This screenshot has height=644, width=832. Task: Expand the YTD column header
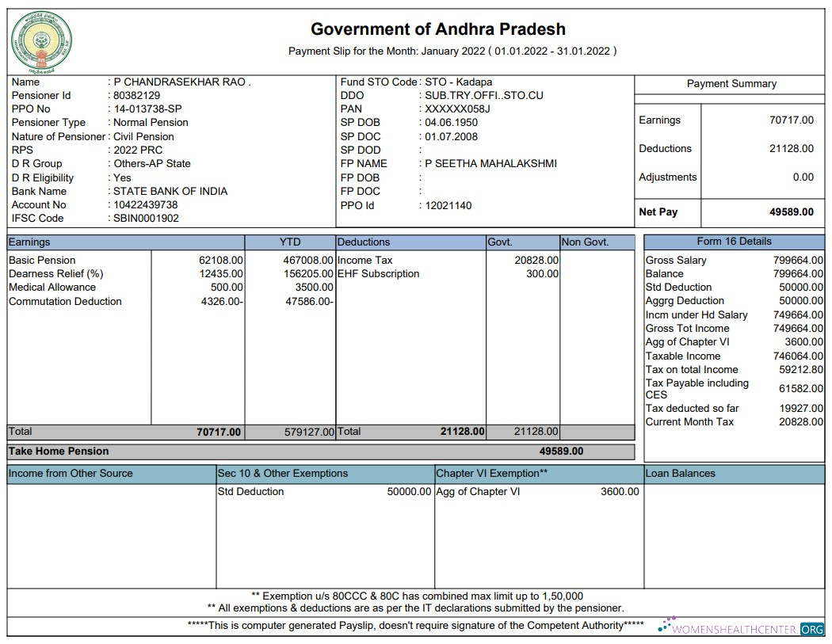290,242
